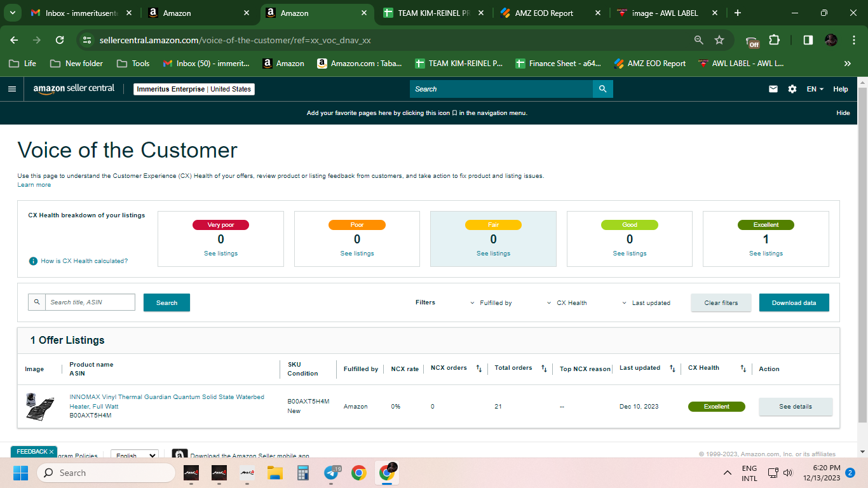View site information icon in address bar
868x488 pixels.
click(88, 40)
